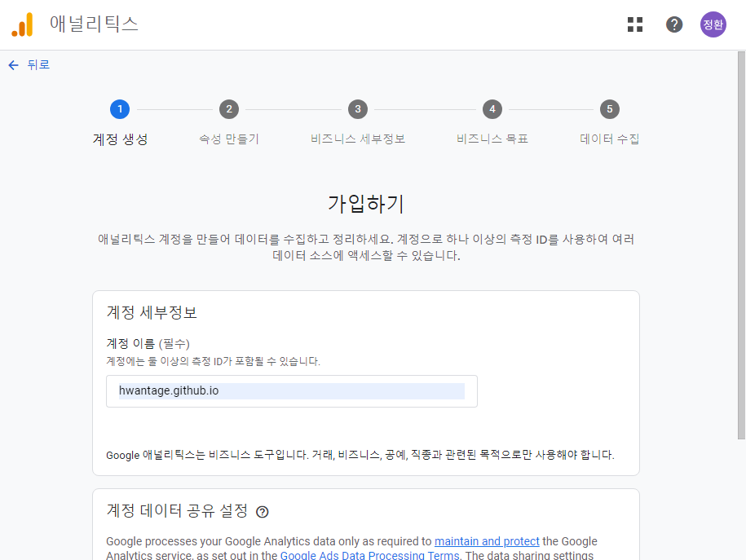Image resolution: width=746 pixels, height=560 pixels.
Task: Jump to the 비즈니스 목표 step label
Action: [x=492, y=139]
